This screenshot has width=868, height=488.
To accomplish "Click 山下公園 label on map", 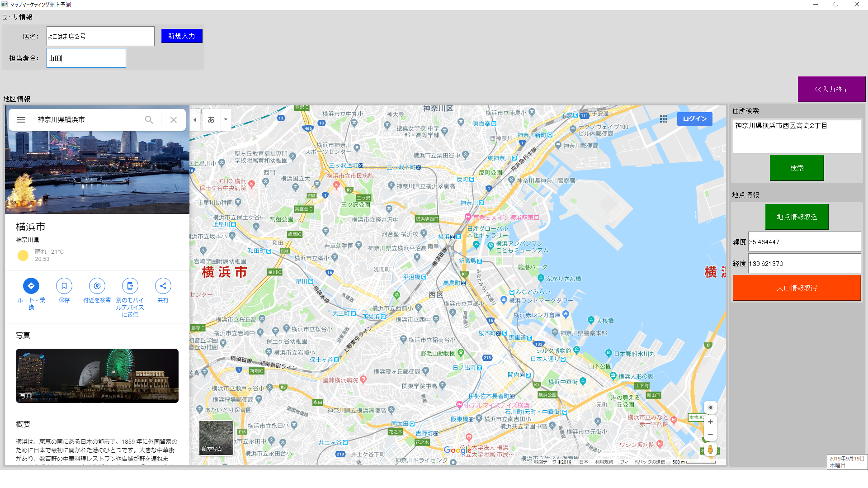I will pos(600,366).
